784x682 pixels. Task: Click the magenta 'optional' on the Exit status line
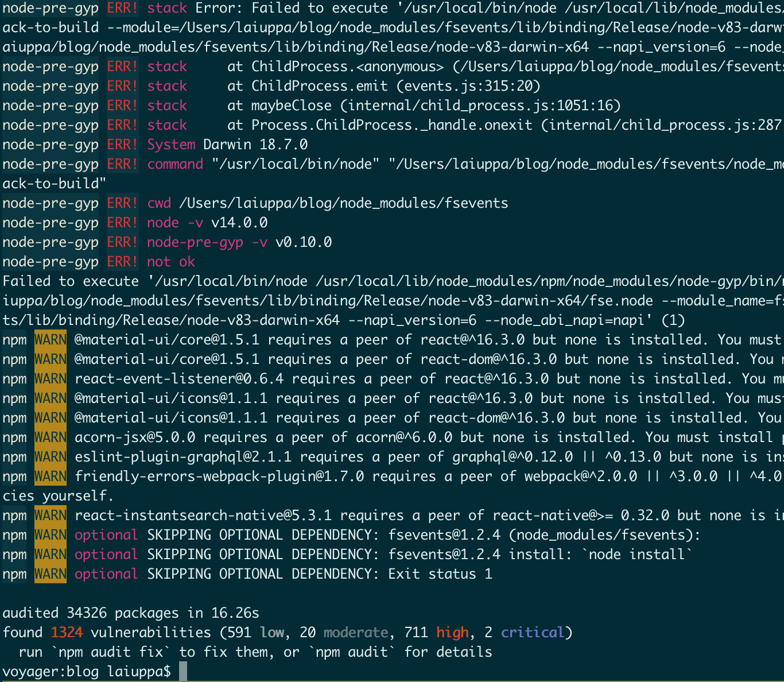click(x=106, y=573)
